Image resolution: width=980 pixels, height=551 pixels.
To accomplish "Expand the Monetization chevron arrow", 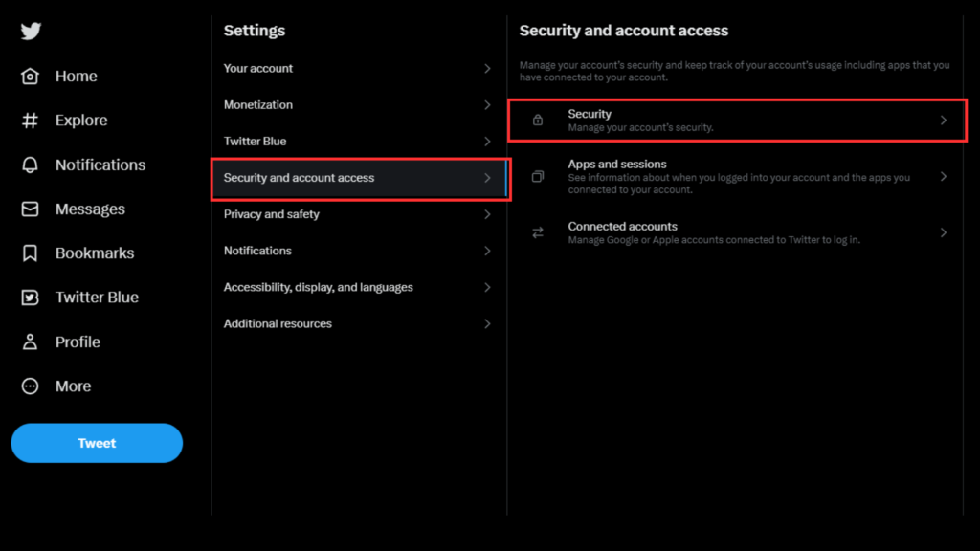I will 487,105.
